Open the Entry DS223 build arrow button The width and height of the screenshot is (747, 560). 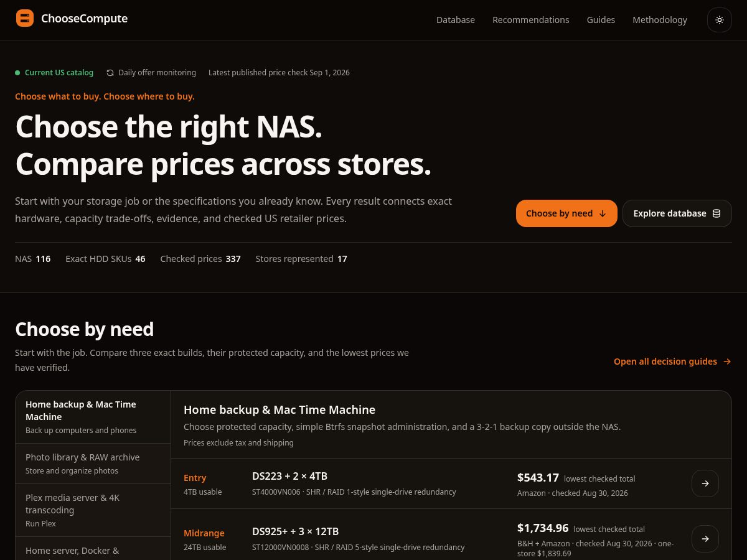point(705,483)
